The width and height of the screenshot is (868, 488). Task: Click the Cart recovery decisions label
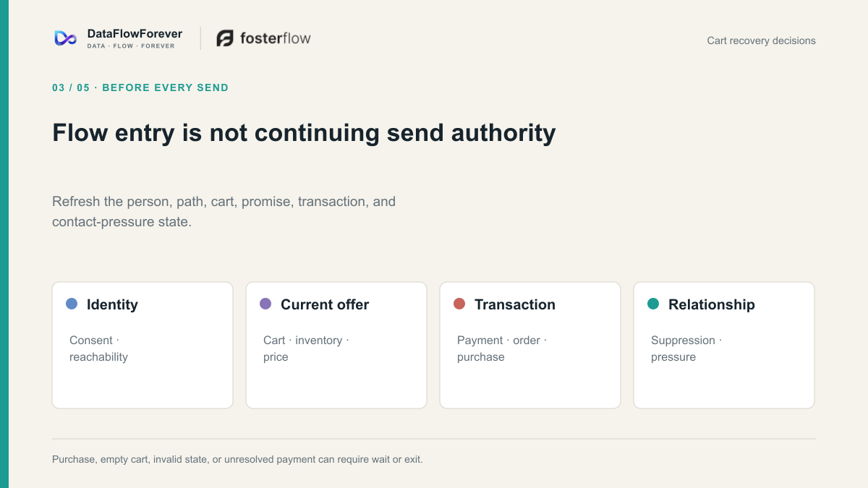coord(761,40)
